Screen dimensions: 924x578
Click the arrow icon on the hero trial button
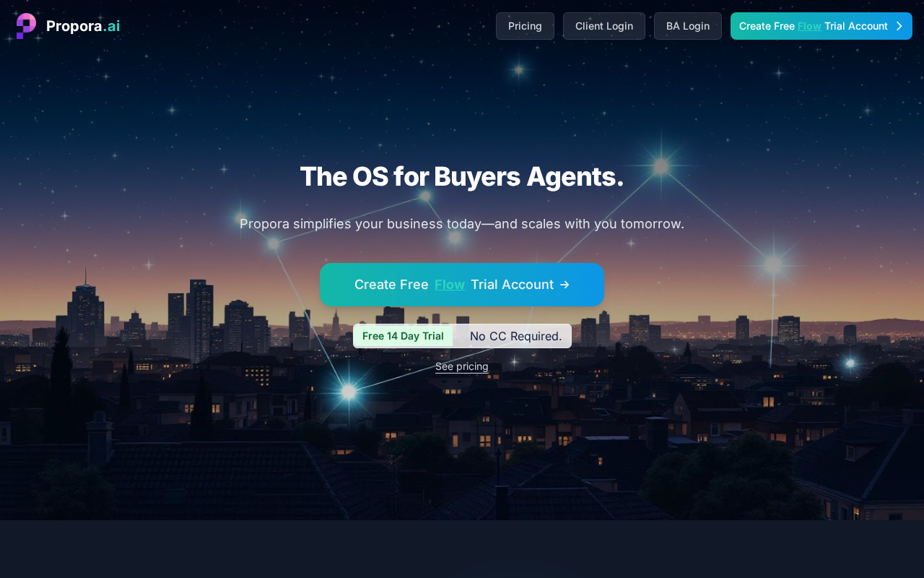pos(565,285)
